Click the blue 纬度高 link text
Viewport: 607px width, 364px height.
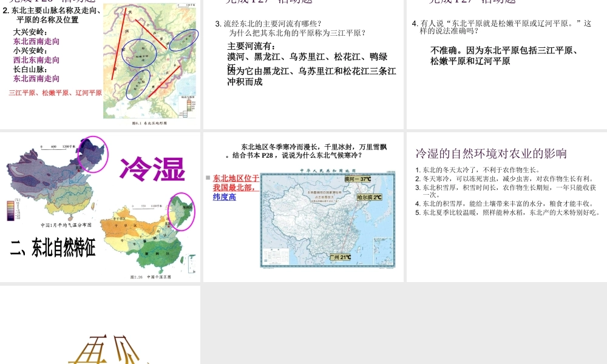coord(224,197)
